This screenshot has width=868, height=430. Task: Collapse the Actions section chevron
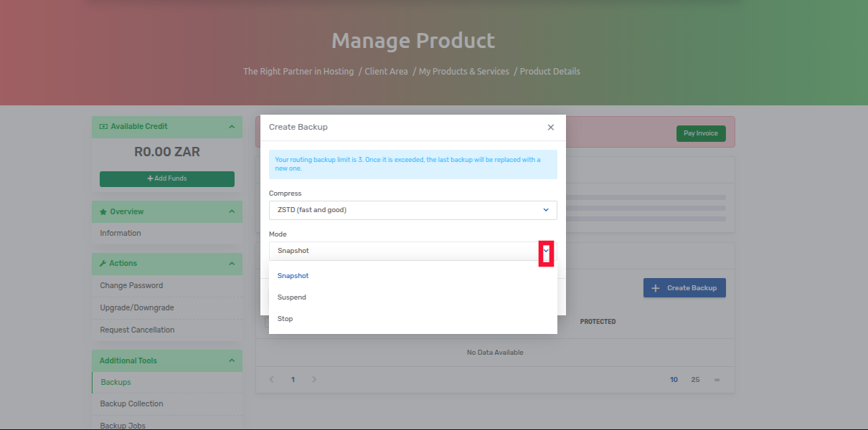click(231, 263)
